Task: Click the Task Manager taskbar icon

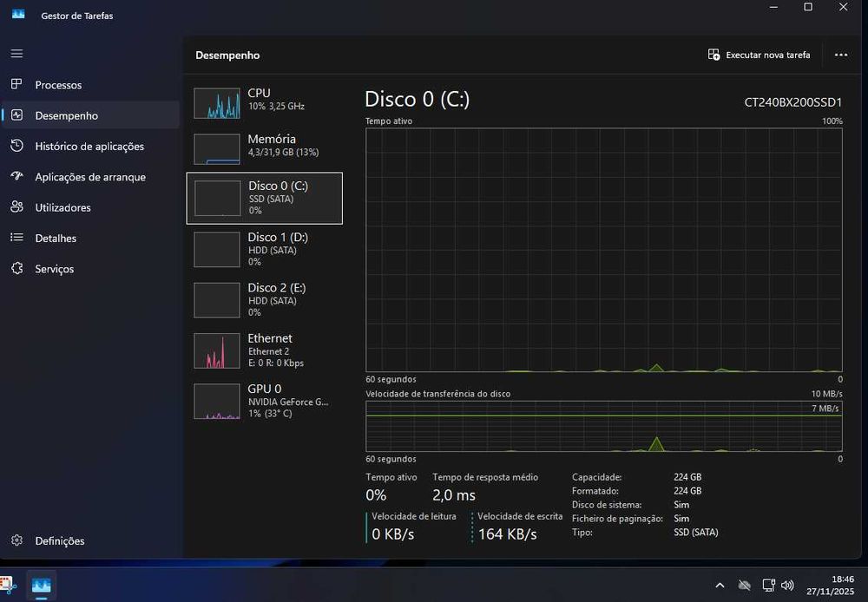Action: point(41,586)
